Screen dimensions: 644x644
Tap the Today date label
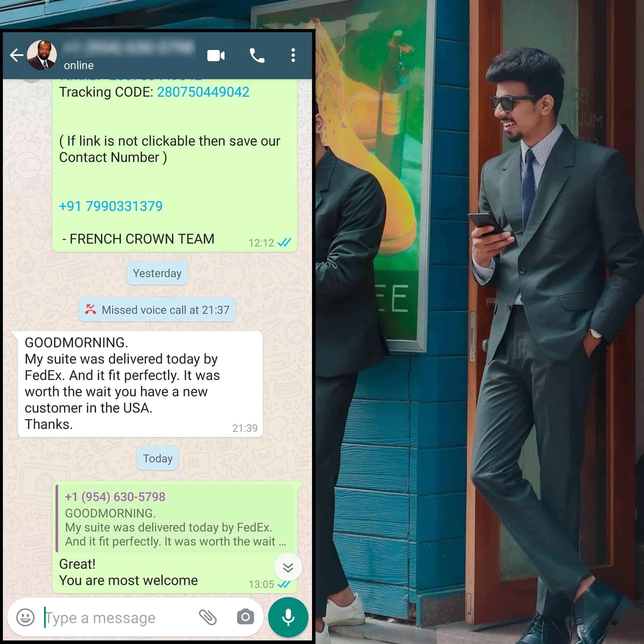[x=157, y=458]
